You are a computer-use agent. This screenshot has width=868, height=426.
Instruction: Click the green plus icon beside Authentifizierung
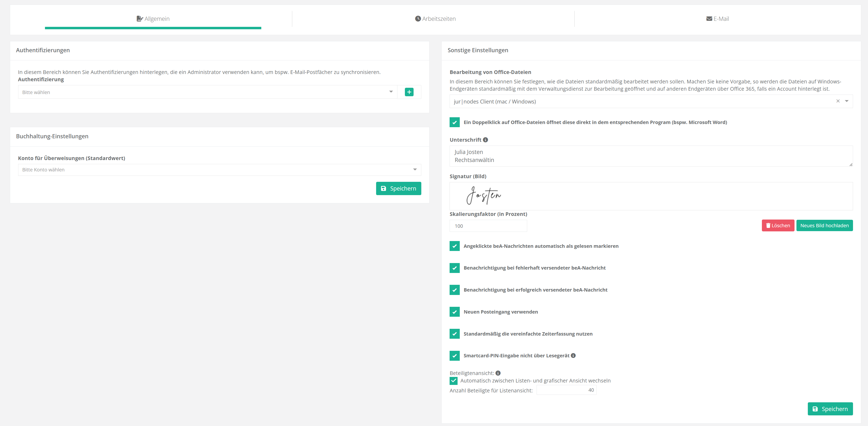tap(409, 92)
